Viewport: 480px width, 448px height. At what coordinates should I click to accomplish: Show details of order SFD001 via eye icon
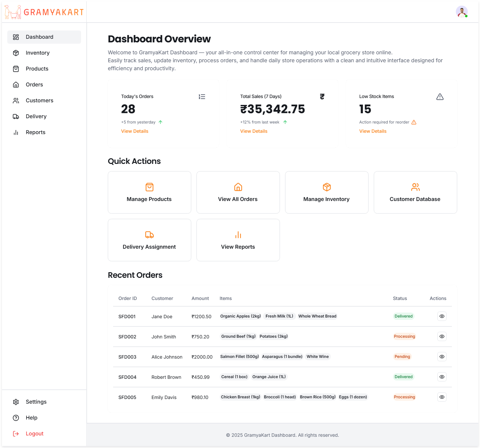pos(442,316)
